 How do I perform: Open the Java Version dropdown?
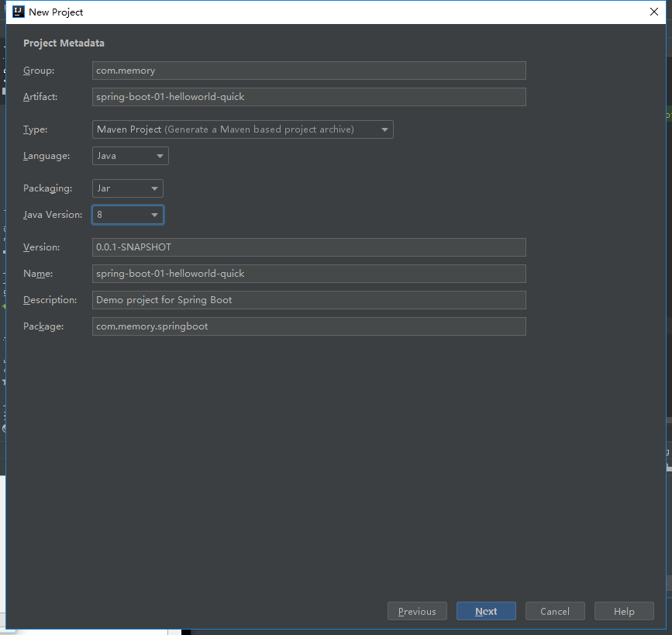128,215
